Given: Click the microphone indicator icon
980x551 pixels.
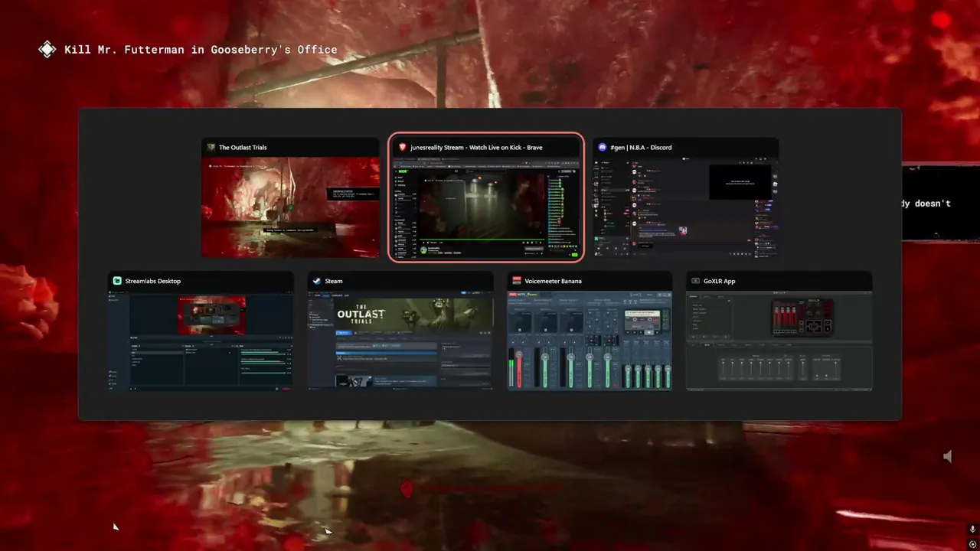Looking at the screenshot, I should point(972,529).
